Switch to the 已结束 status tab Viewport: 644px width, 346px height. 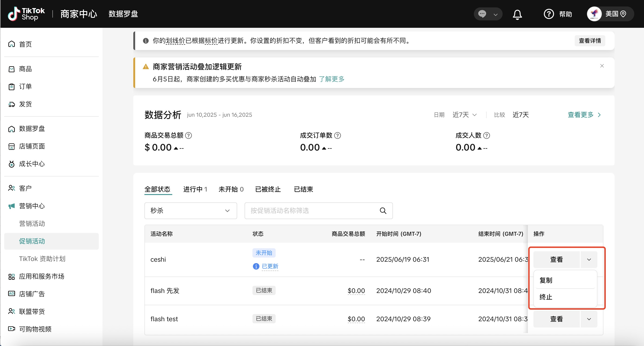[303, 189]
